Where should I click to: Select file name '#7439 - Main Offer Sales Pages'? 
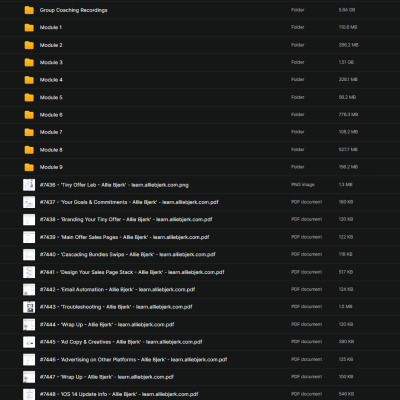pyautogui.click(x=124, y=237)
